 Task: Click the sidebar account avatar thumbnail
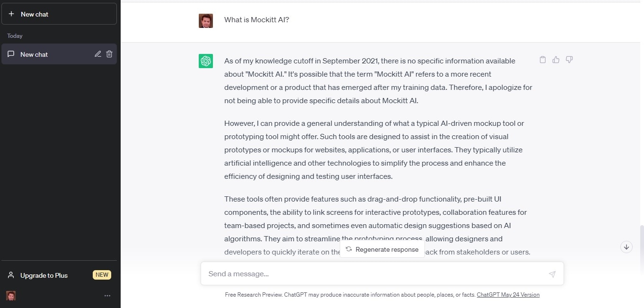[11, 296]
